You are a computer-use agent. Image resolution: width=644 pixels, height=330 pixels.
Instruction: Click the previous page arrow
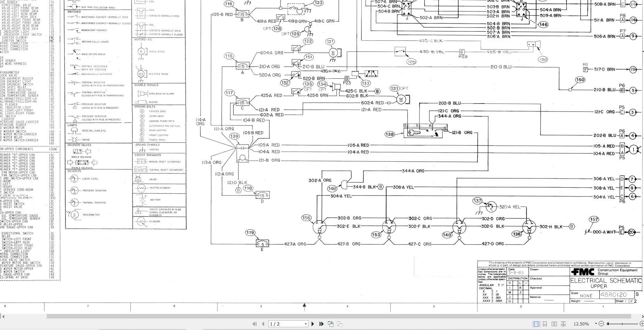262,324
